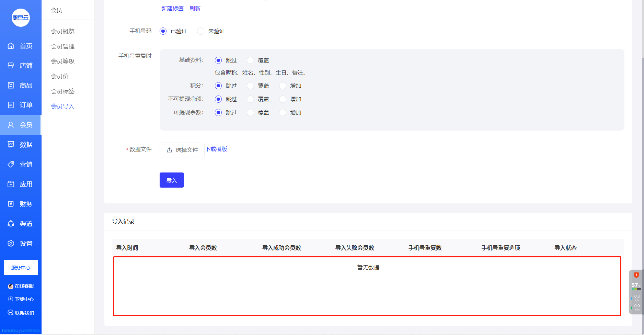Image resolution: width=644 pixels, height=335 pixels.
Task: Open the Orders (订单) sidebar icon
Action: (11, 105)
